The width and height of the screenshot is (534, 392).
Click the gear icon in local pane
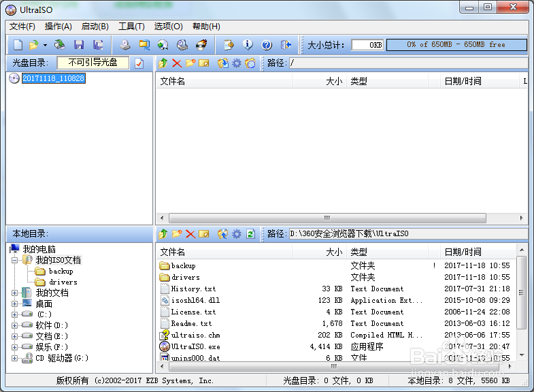pos(236,234)
